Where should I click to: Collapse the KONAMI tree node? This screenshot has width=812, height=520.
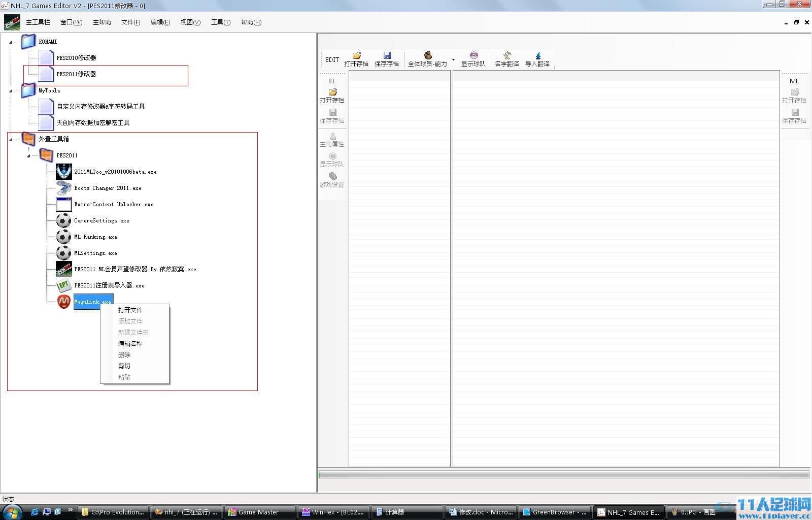[11, 42]
